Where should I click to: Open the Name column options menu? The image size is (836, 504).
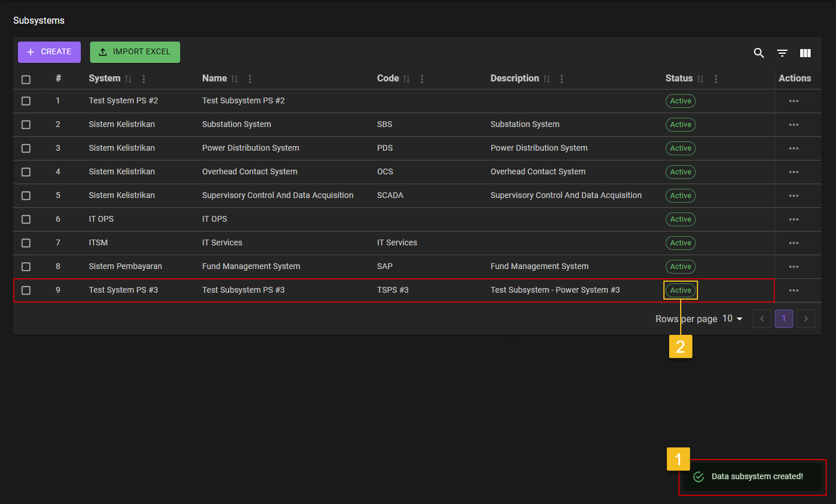point(250,79)
